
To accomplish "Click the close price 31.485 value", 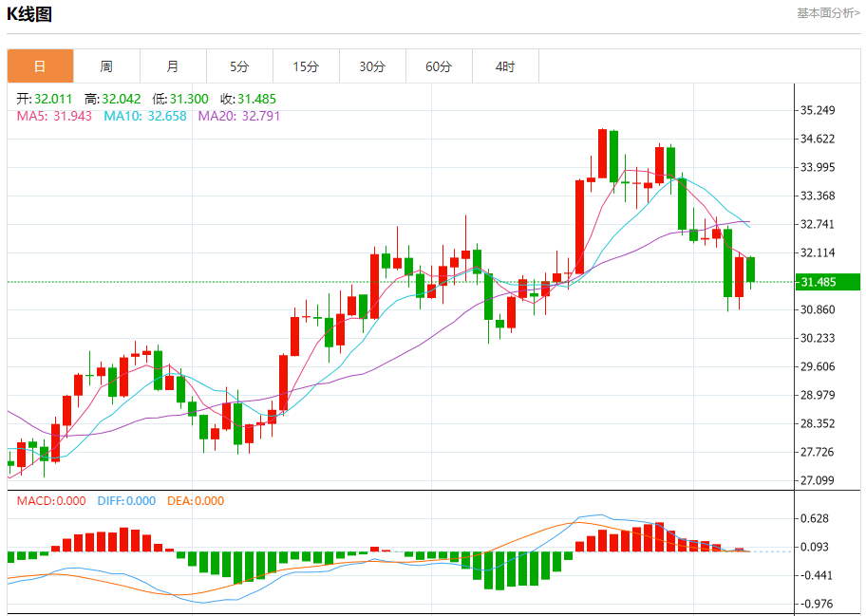I will coord(256,99).
